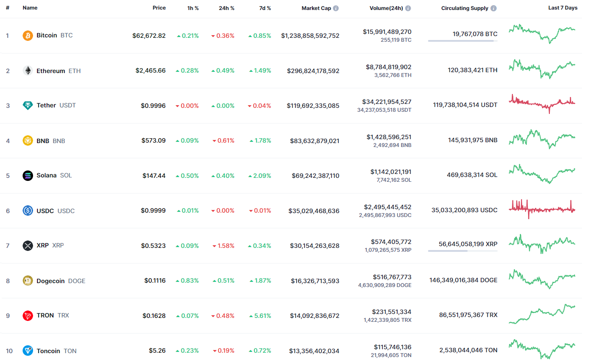The width and height of the screenshot is (589, 364).
Task: Sort by the 7d % column header
Action: pyautogui.click(x=264, y=8)
